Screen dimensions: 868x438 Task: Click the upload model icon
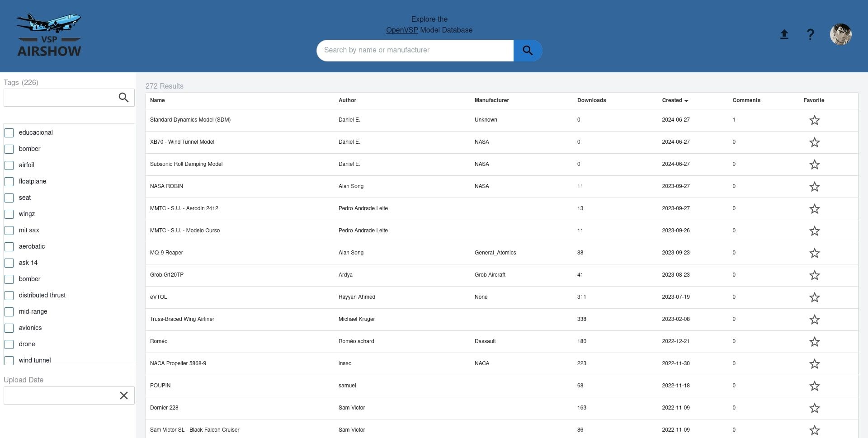[784, 34]
